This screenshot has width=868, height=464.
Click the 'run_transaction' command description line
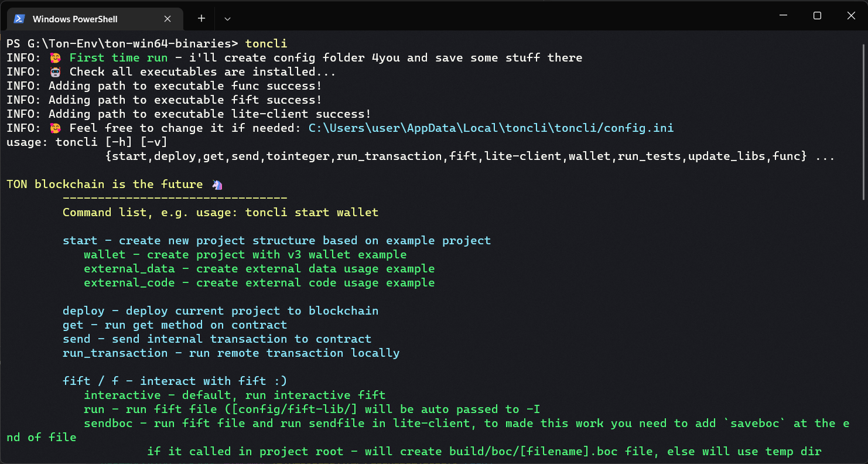[x=231, y=353]
